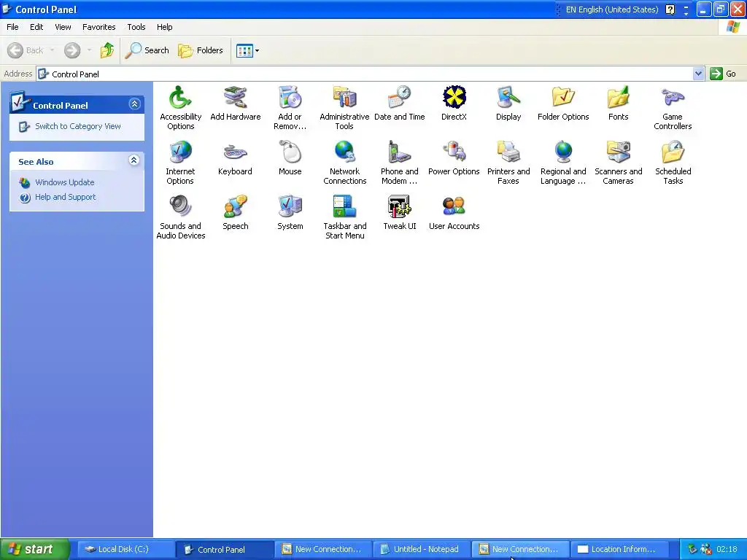Screen dimensions: 747x560
Task: Open the View menu
Action: coord(63,27)
